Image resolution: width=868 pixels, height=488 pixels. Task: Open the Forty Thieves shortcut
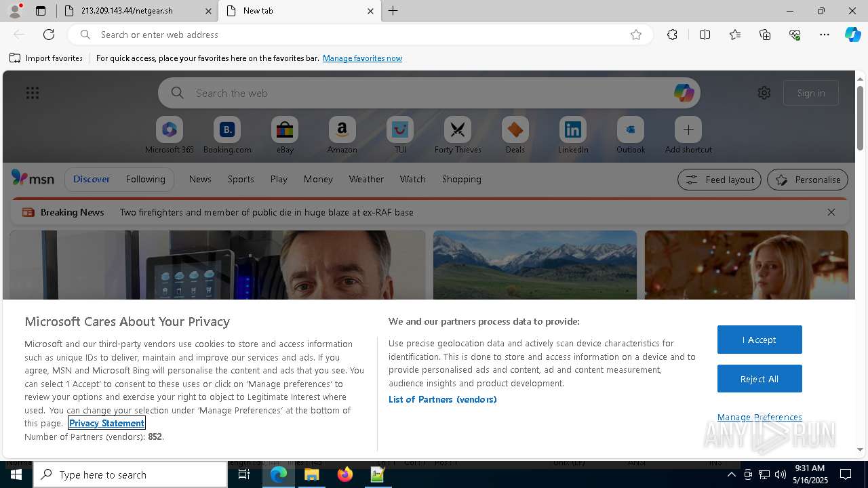(458, 135)
